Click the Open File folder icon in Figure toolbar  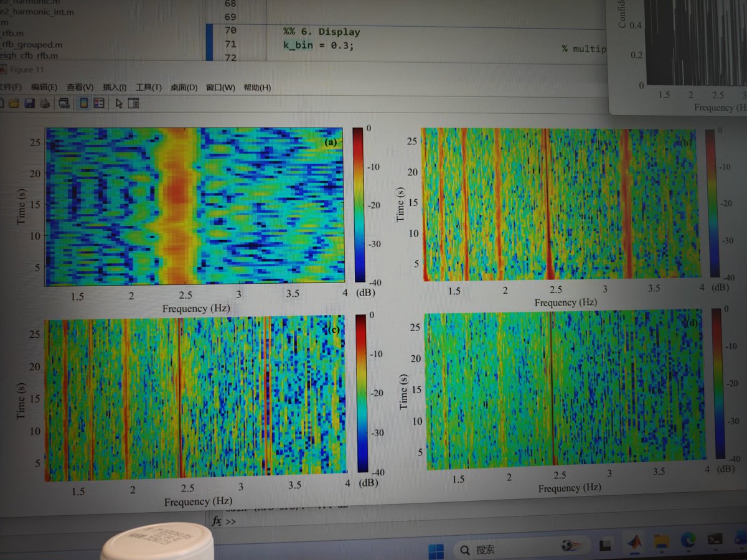click(13, 103)
